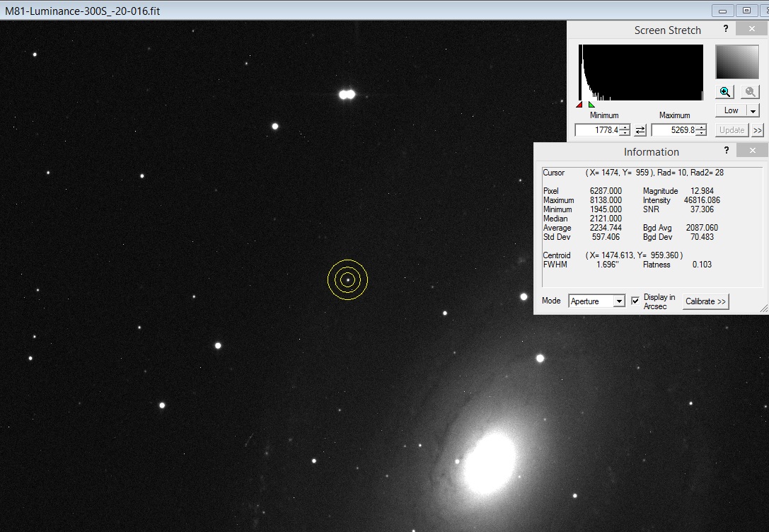This screenshot has height=532, width=769.
Task: Click the Calibrate >> button
Action: tap(705, 301)
